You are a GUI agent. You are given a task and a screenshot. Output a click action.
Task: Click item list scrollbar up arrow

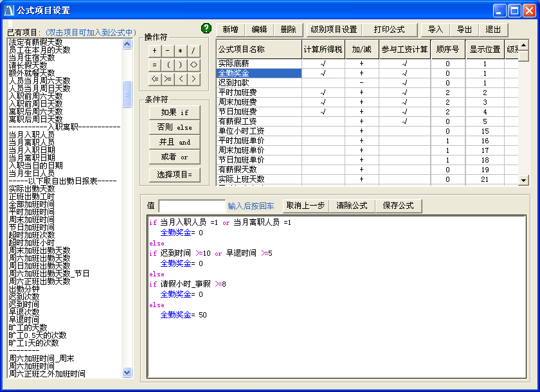(127, 44)
